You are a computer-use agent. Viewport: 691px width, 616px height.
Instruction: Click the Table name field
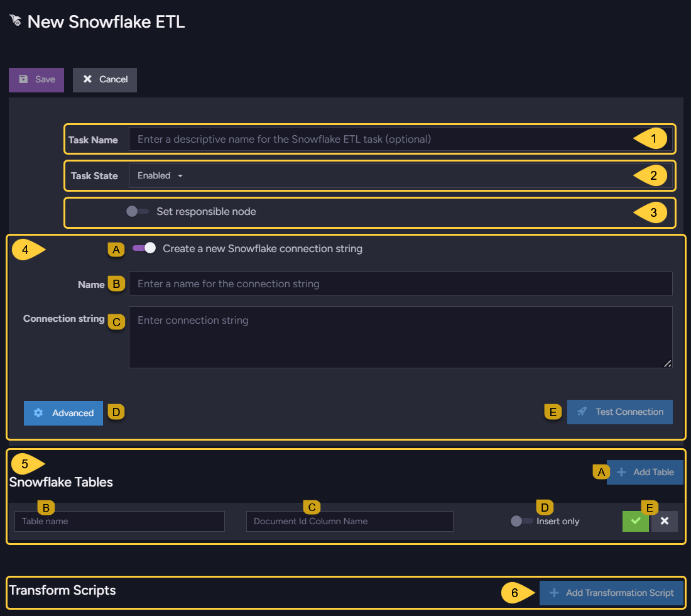pos(119,521)
